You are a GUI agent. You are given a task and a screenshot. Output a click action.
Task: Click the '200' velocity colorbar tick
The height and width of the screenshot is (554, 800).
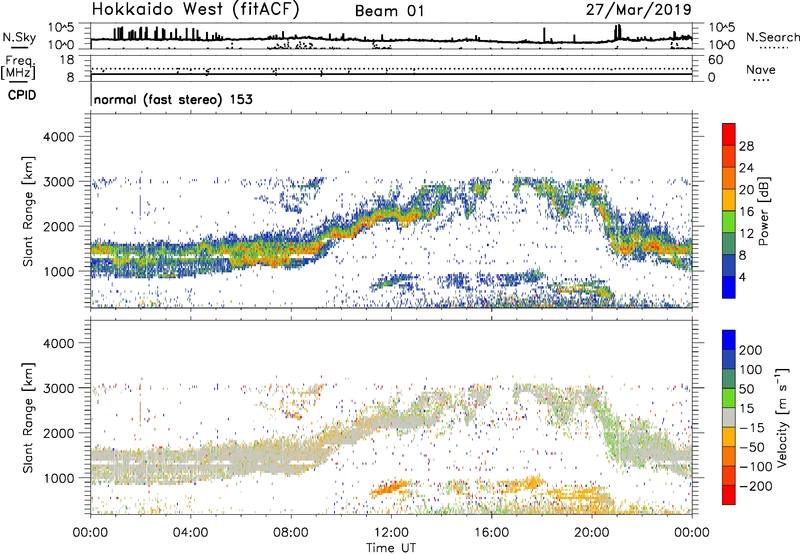coord(751,350)
